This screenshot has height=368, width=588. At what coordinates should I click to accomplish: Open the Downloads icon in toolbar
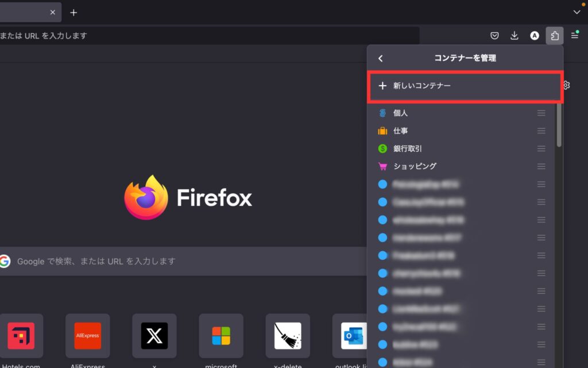click(x=514, y=35)
